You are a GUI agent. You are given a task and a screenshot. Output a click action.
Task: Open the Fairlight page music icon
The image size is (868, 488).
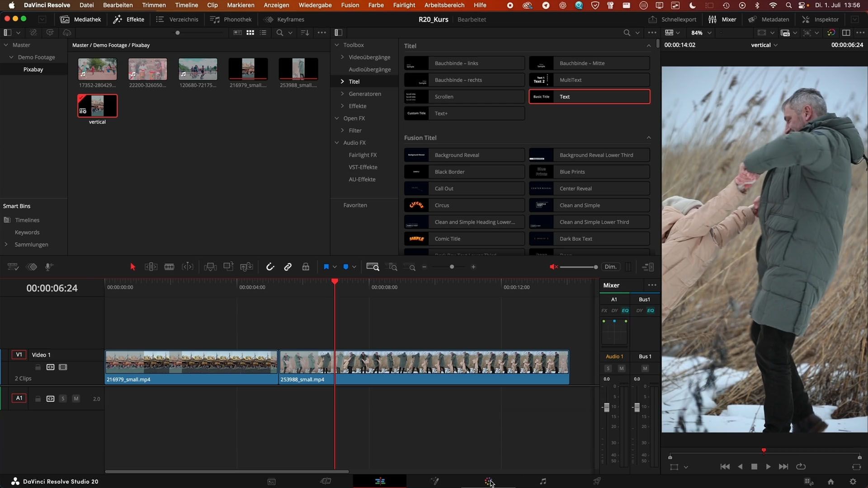tap(543, 481)
